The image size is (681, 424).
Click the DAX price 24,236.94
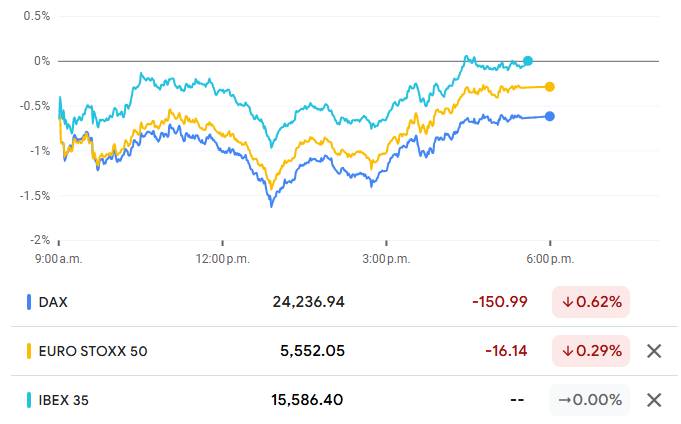point(308,301)
